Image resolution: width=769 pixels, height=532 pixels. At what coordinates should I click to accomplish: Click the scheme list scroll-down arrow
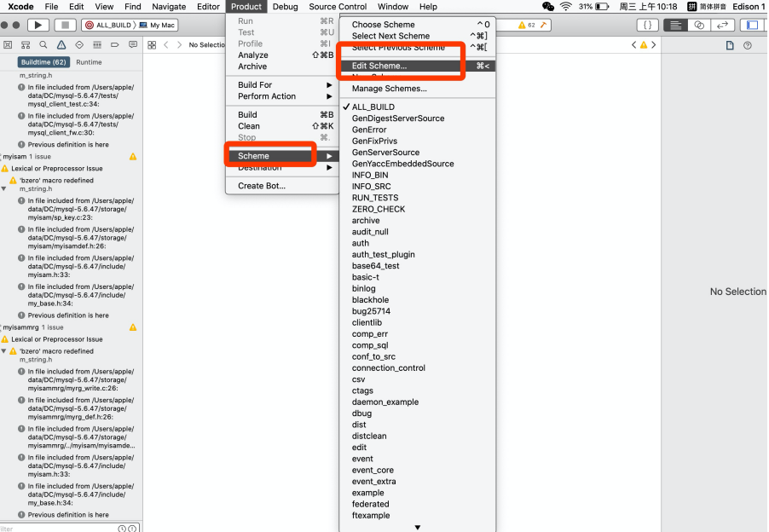(418, 528)
